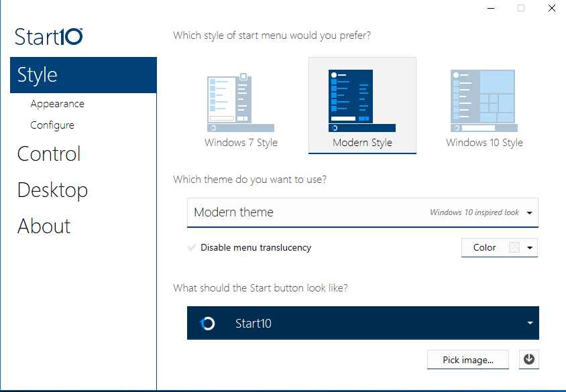Click the Start10 logo inside the button preview
Screen dimensions: 566x392
(x=208, y=322)
